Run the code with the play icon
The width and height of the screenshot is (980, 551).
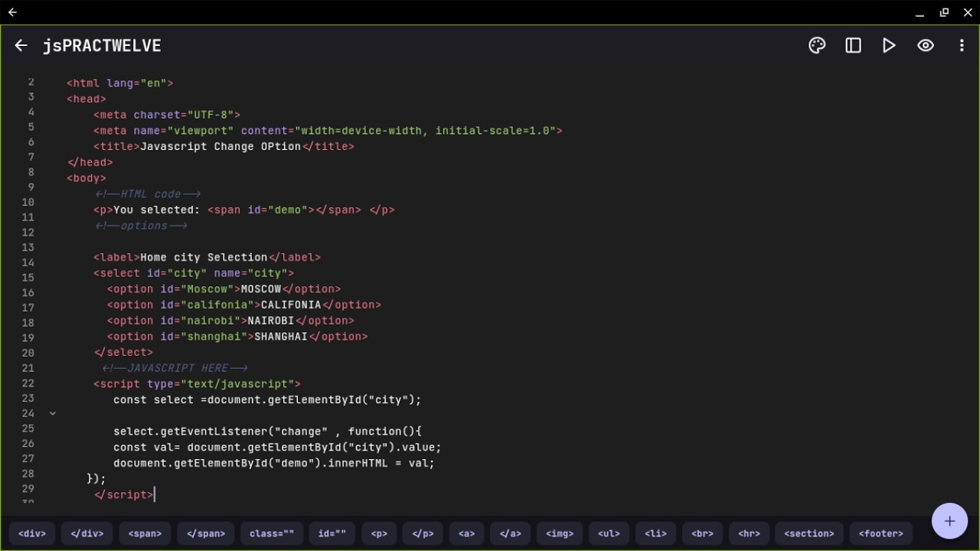(889, 46)
